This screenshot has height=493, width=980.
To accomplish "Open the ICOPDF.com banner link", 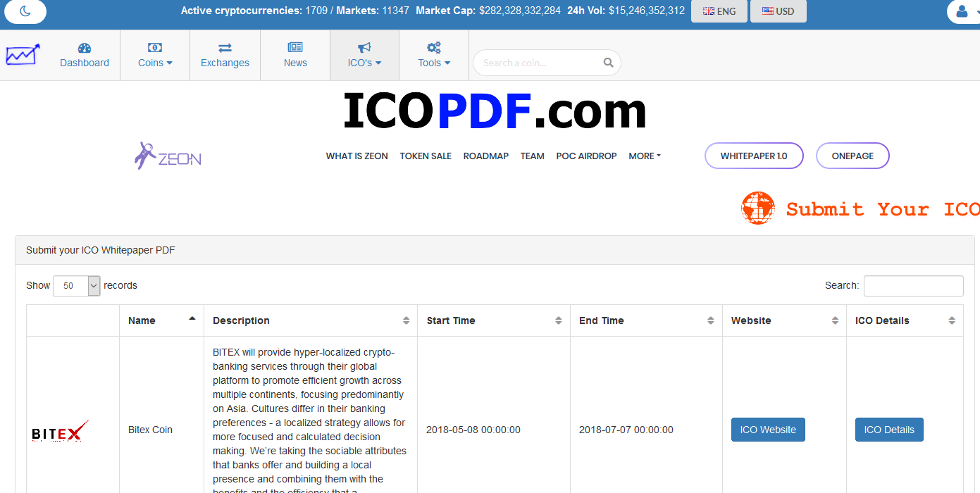I will [495, 111].
